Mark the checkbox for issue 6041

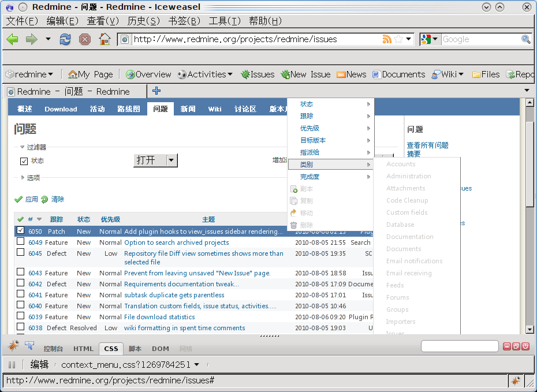(21, 294)
